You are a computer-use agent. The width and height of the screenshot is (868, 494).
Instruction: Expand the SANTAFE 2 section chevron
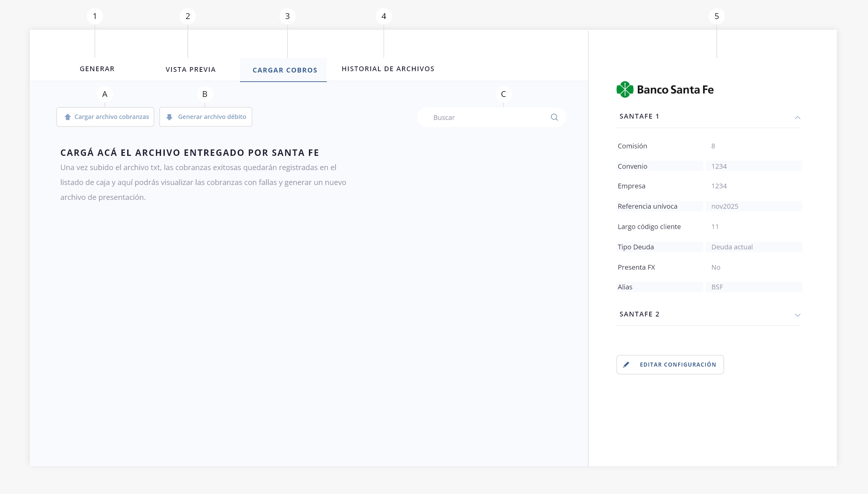(x=797, y=315)
